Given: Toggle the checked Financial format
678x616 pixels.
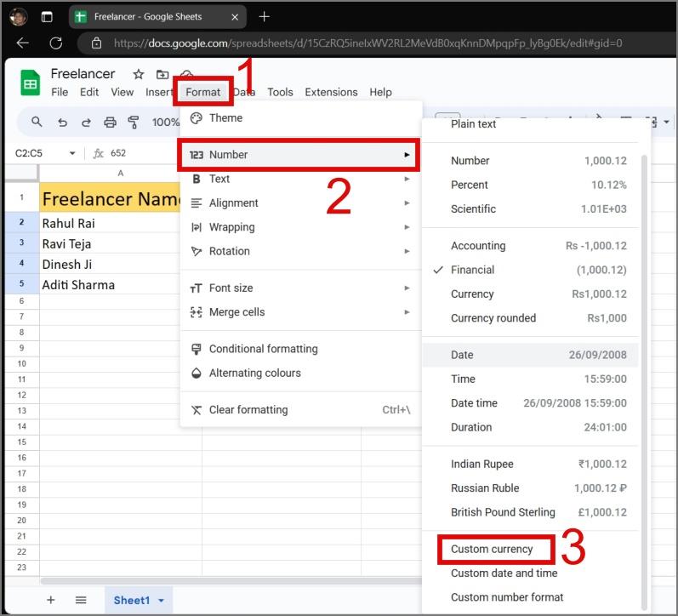Looking at the screenshot, I should [530, 270].
